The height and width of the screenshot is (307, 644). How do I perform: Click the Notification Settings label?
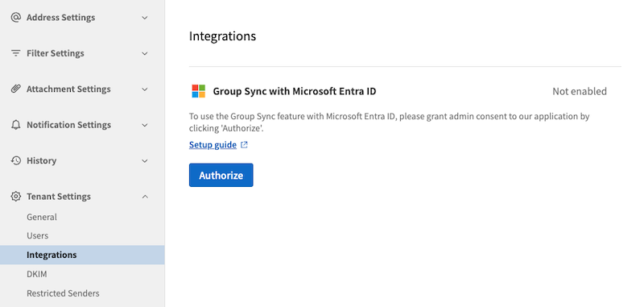pyautogui.click(x=68, y=125)
